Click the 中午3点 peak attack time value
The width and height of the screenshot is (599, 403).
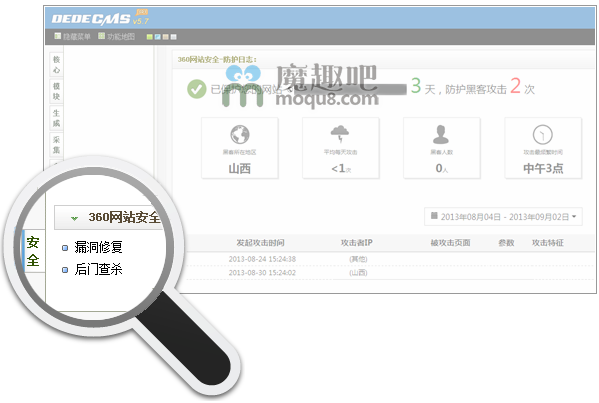coord(543,168)
